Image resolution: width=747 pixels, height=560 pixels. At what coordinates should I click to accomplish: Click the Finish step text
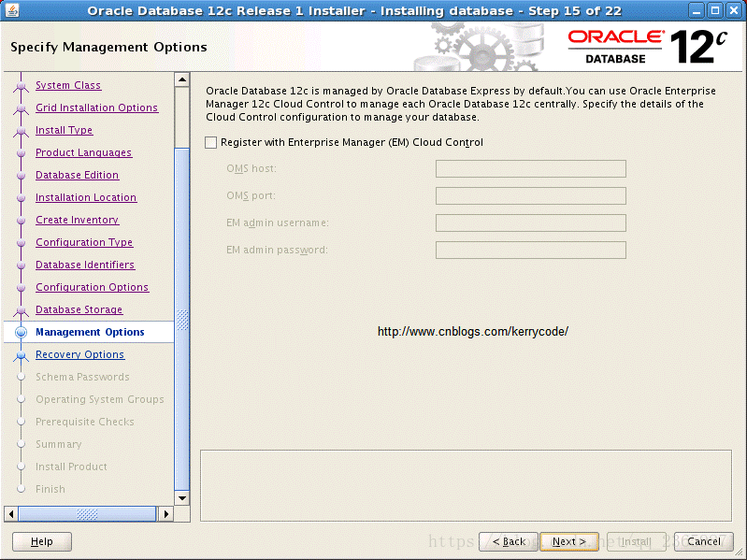[x=50, y=489]
